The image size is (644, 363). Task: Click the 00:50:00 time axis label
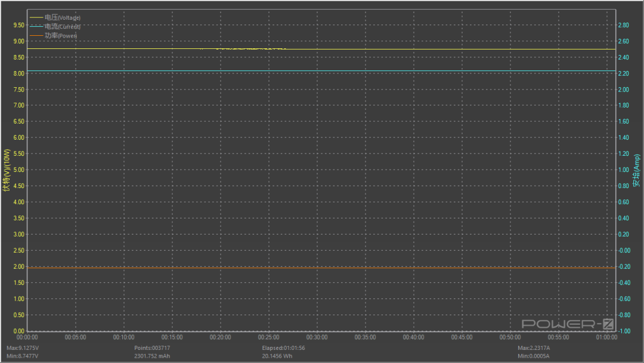pos(510,337)
